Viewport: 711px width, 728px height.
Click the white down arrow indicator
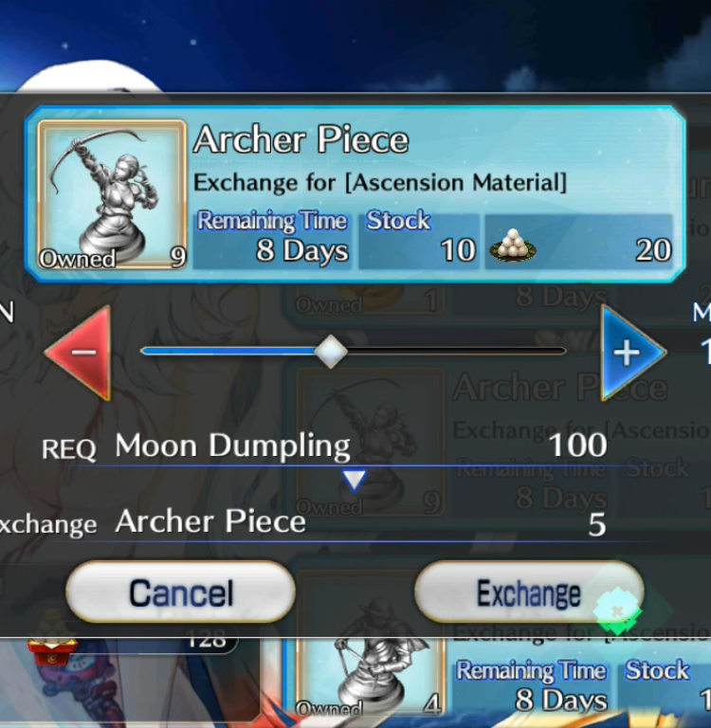point(355,480)
